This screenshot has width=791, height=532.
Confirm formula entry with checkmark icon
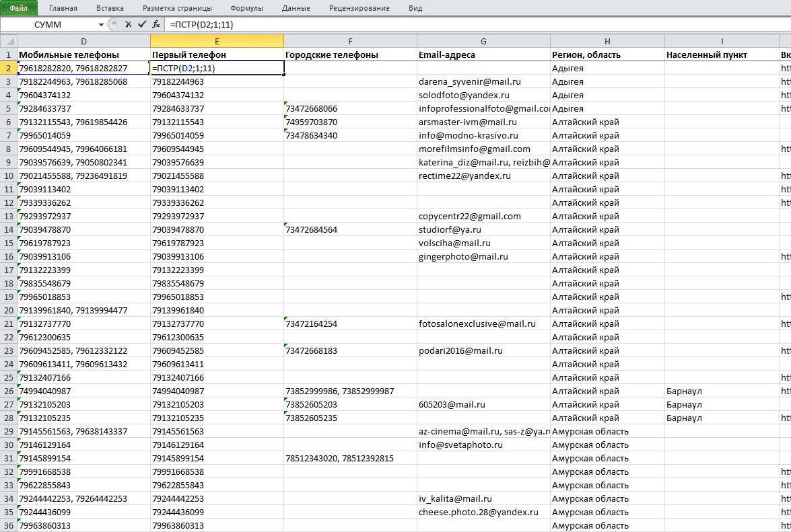click(x=142, y=24)
